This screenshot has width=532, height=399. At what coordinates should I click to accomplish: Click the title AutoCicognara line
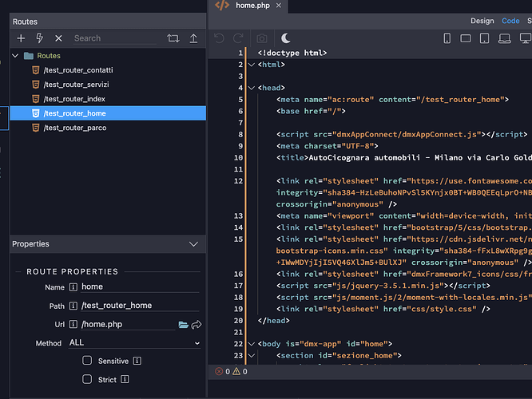click(404, 158)
